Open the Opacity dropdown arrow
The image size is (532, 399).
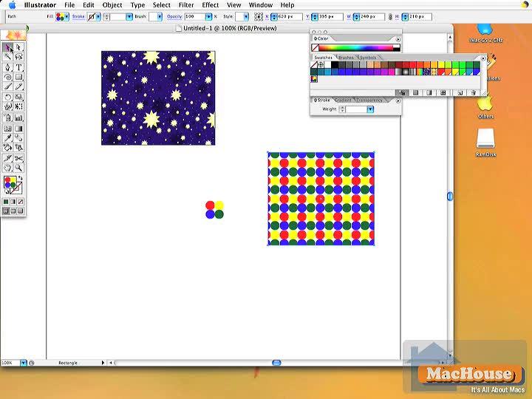point(209,16)
